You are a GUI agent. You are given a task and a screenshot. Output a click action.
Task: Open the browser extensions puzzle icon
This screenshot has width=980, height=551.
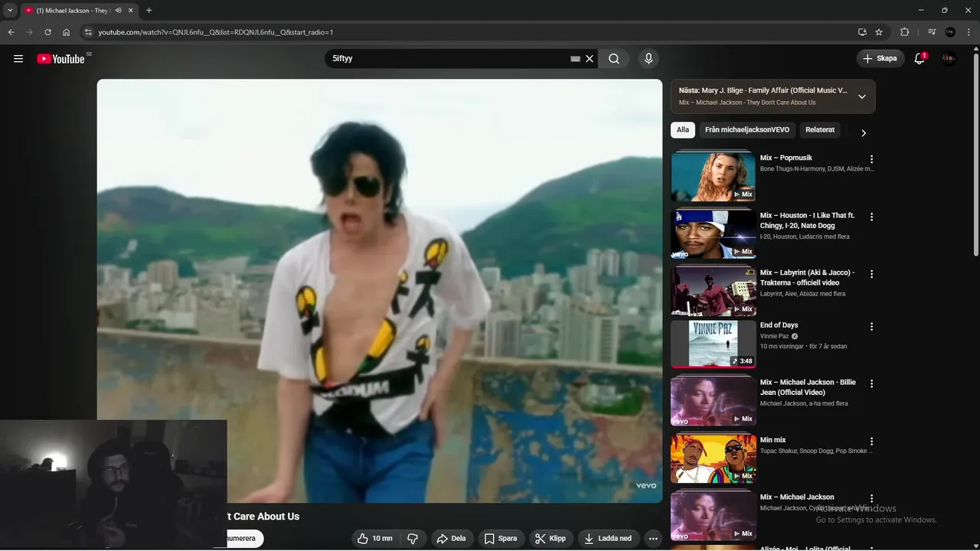tap(904, 32)
